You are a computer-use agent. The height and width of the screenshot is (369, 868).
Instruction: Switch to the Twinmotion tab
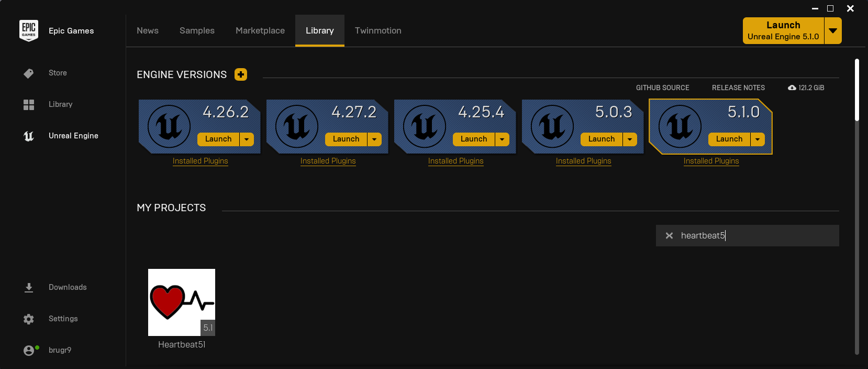pos(378,31)
